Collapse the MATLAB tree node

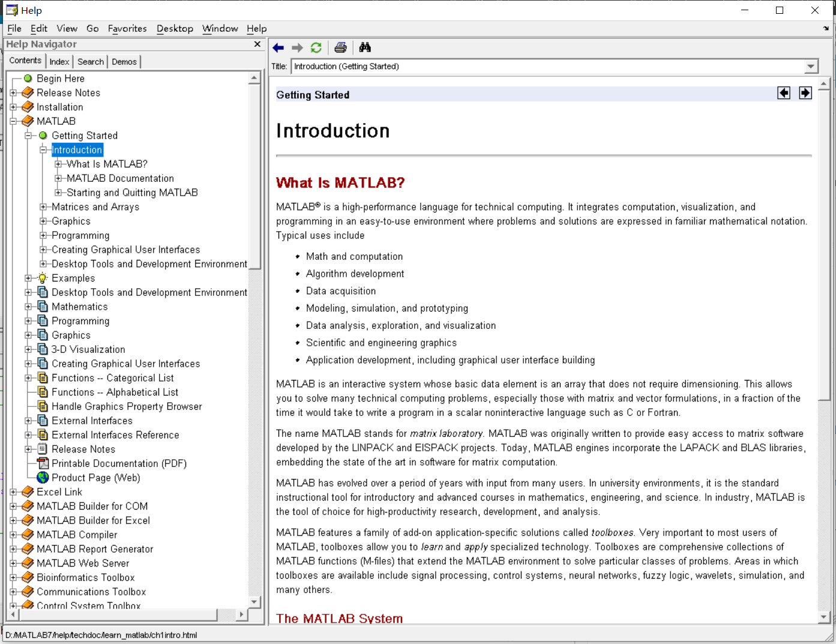pos(13,121)
